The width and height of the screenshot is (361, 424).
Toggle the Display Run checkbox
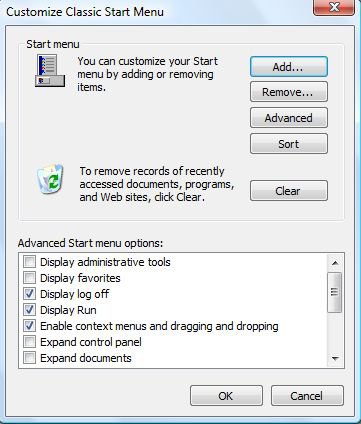point(29,310)
